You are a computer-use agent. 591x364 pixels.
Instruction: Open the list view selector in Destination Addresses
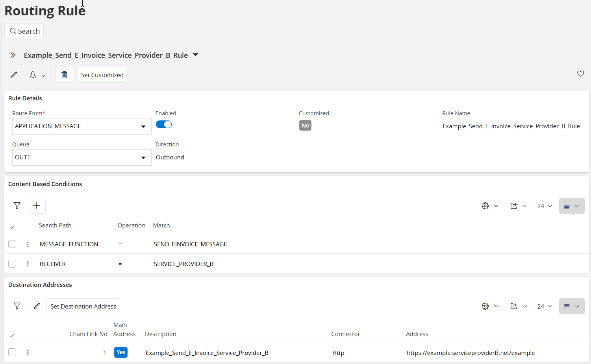[x=572, y=306]
